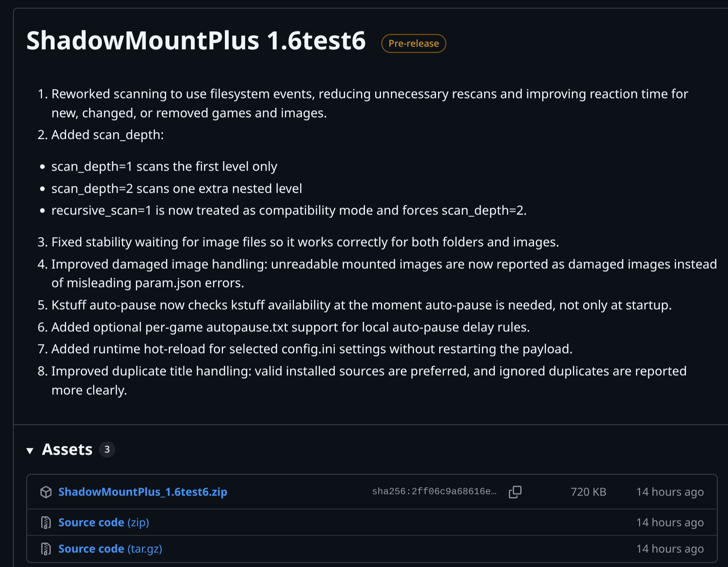The height and width of the screenshot is (567, 728).
Task: Click the timestamp on the Source code (tar.gz) row
Action: coord(670,549)
